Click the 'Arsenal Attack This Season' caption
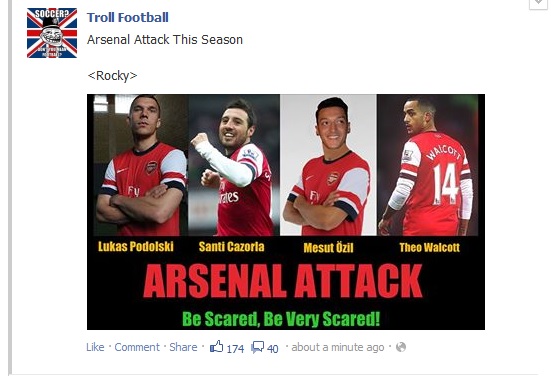This screenshot has height=376, width=551. (165, 40)
